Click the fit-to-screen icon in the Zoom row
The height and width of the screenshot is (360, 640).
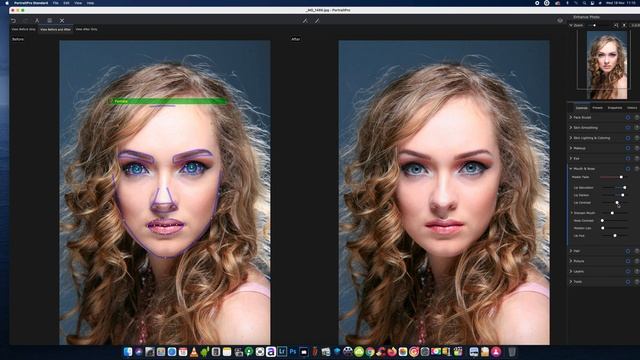click(x=616, y=25)
